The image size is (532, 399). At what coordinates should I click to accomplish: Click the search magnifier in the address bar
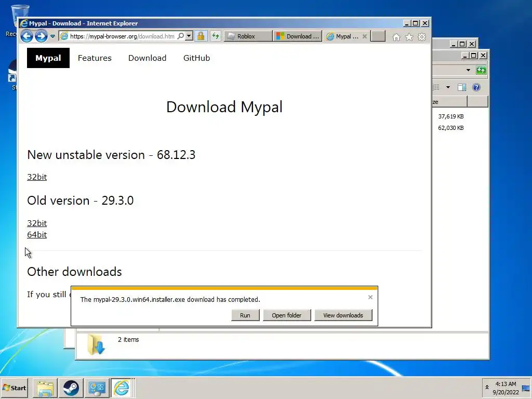[x=181, y=36]
